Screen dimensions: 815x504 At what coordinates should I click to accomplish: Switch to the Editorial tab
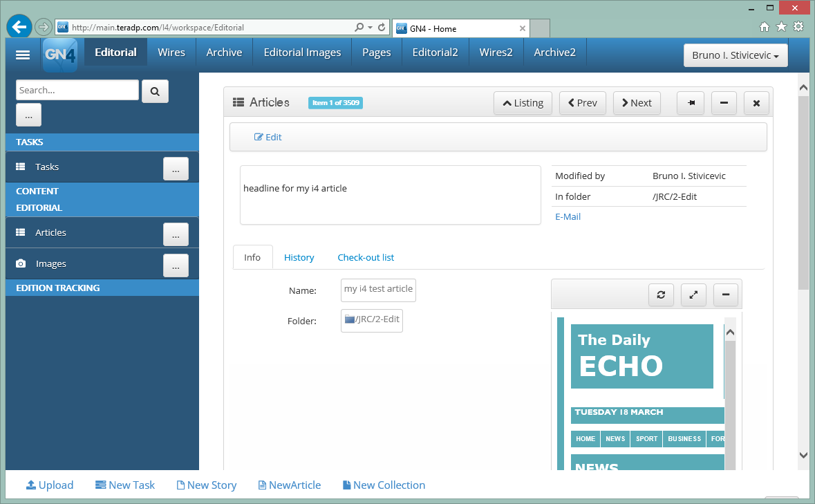[115, 53]
